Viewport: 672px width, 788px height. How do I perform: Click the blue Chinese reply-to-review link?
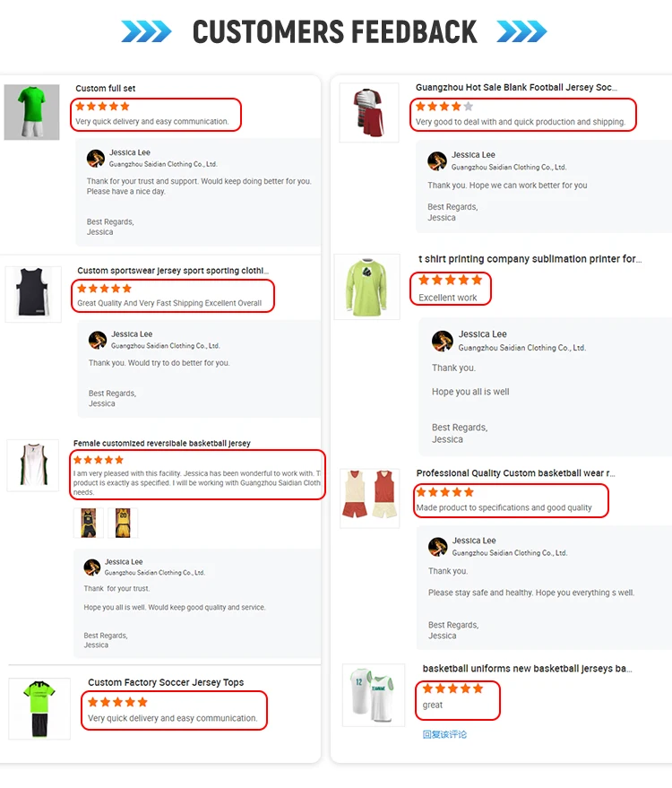[x=444, y=734]
